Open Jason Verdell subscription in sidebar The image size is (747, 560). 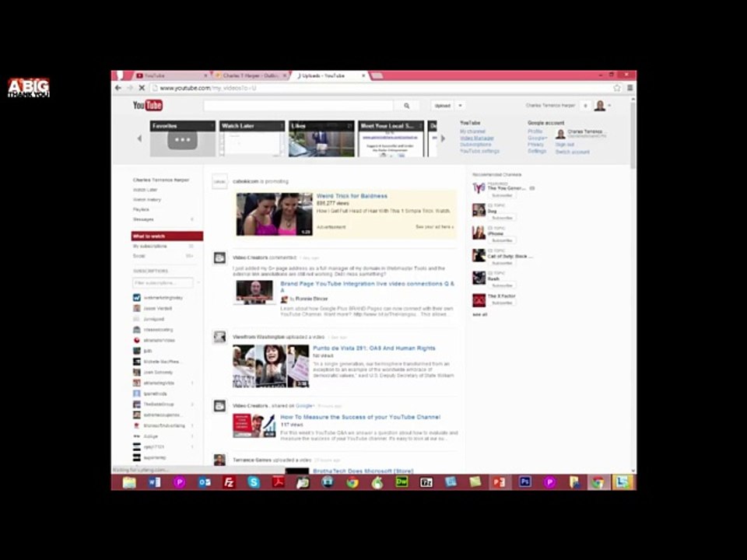[158, 309]
